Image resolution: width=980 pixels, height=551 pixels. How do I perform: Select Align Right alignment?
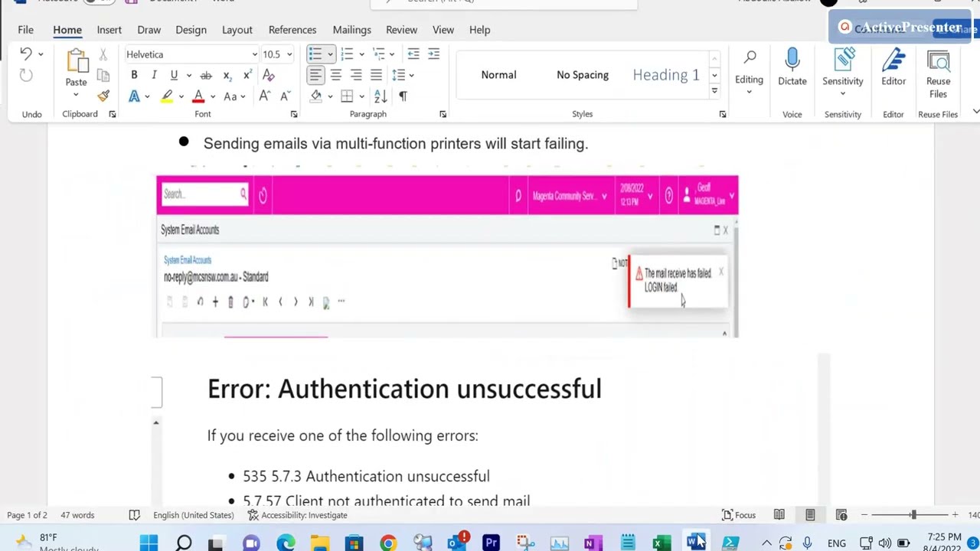click(356, 75)
